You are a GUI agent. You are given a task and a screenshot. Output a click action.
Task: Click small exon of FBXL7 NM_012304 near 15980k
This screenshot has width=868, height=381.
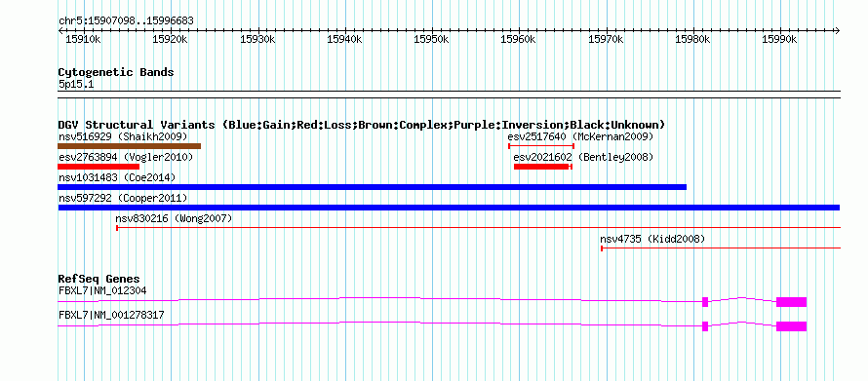tap(705, 302)
